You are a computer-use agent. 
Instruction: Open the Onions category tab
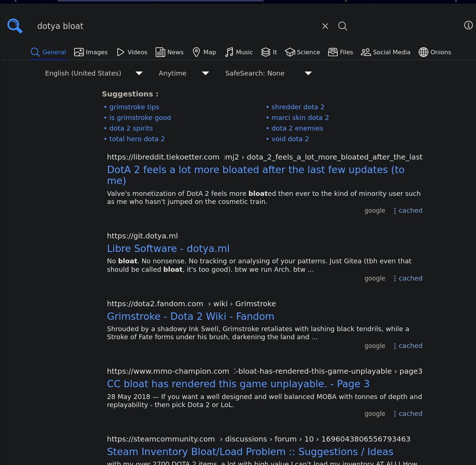point(435,52)
